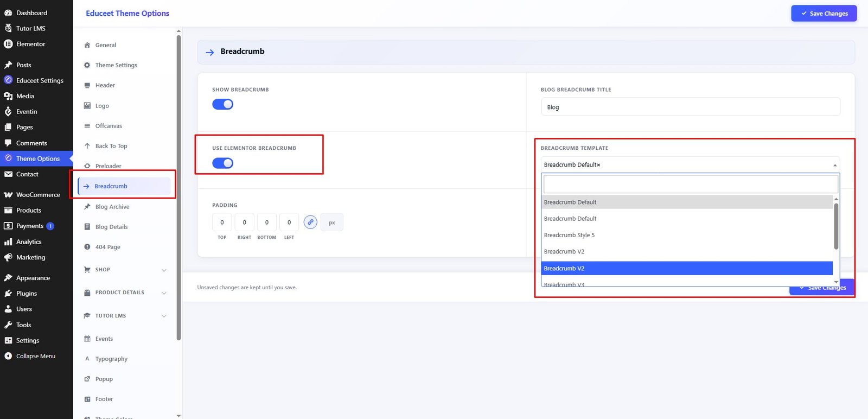The height and width of the screenshot is (419, 868).
Task: Click the WooCommerce icon in admin menu
Action: tap(8, 194)
